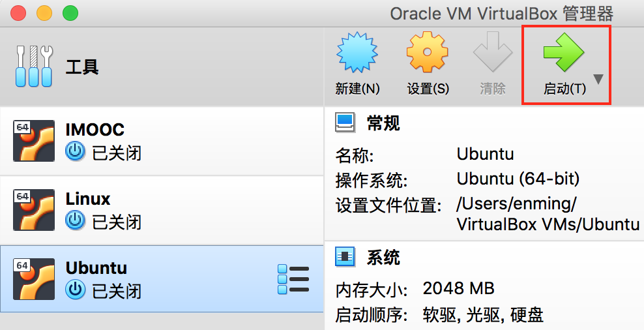Open Settings (设置) gear icon

[427, 53]
